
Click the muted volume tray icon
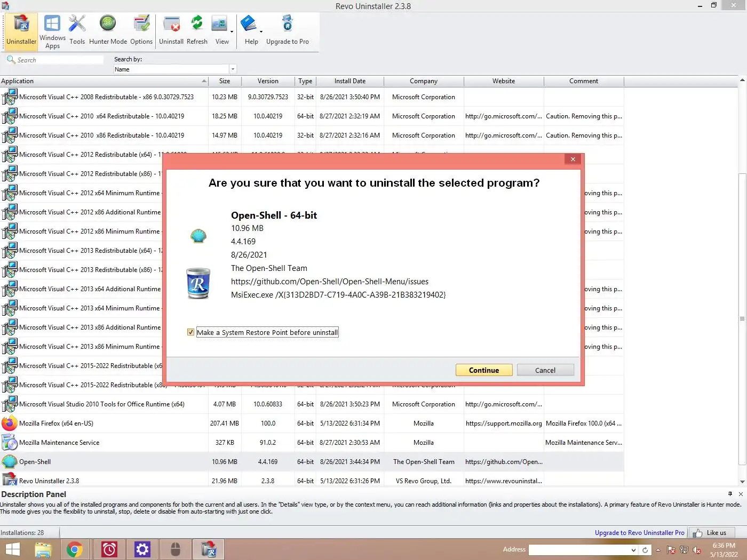(697, 550)
